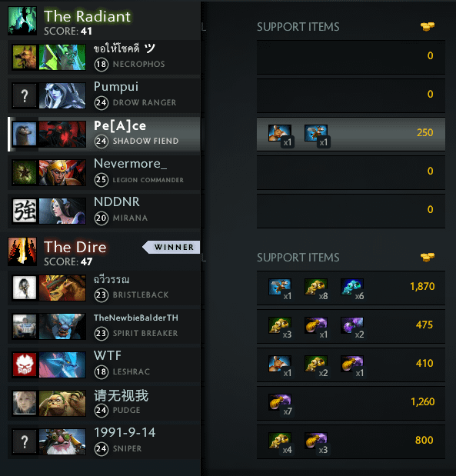Click Bristleback's blue Sentry Ward x6 icon
Image resolution: width=456 pixels, height=476 pixels.
click(352, 287)
